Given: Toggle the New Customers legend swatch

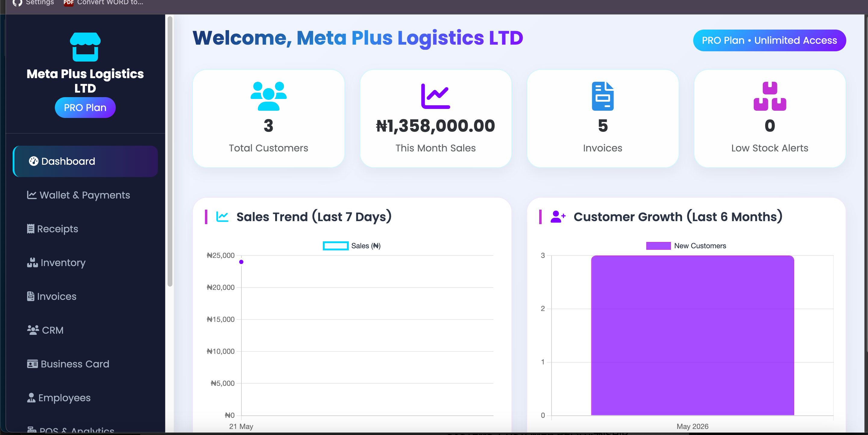Looking at the screenshot, I should tap(658, 246).
